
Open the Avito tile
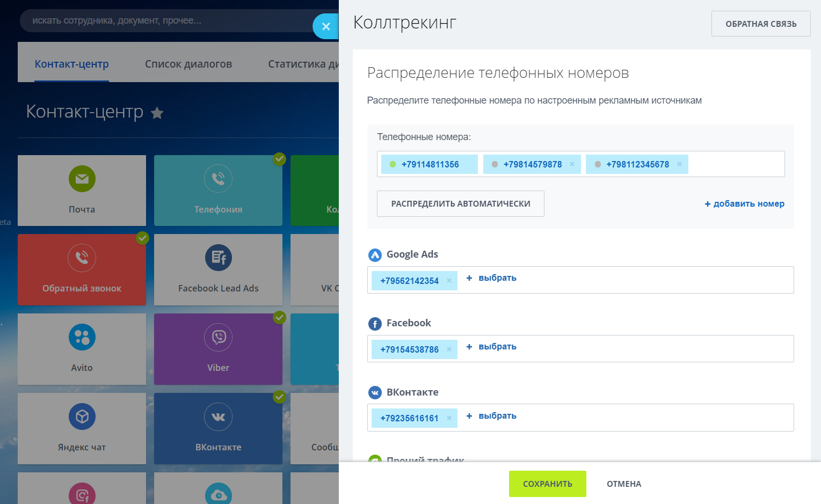tap(82, 349)
